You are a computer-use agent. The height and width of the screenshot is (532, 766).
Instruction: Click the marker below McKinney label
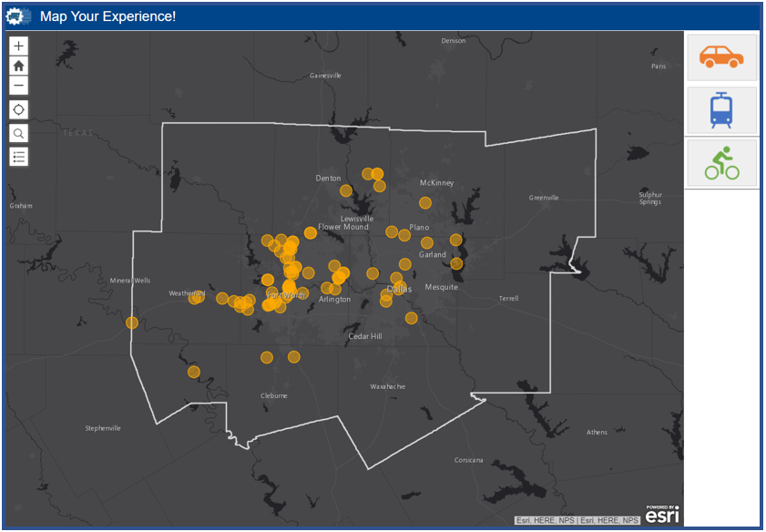[425, 202]
